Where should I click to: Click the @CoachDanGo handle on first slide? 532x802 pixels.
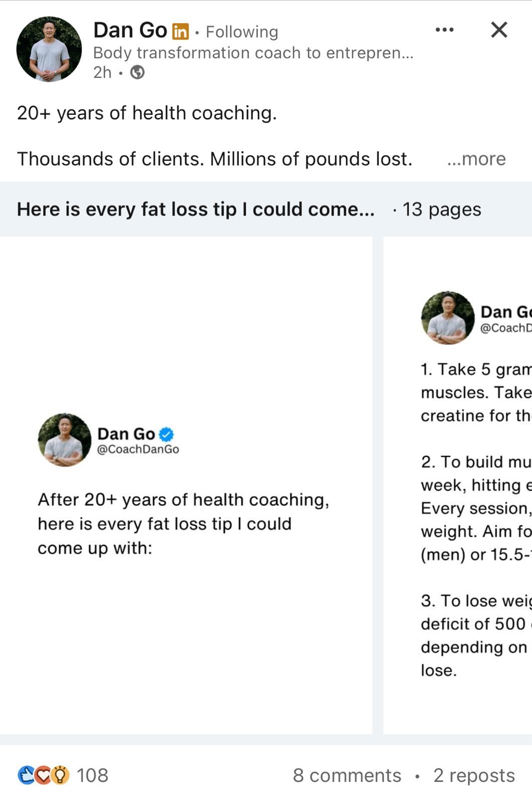coord(138,449)
